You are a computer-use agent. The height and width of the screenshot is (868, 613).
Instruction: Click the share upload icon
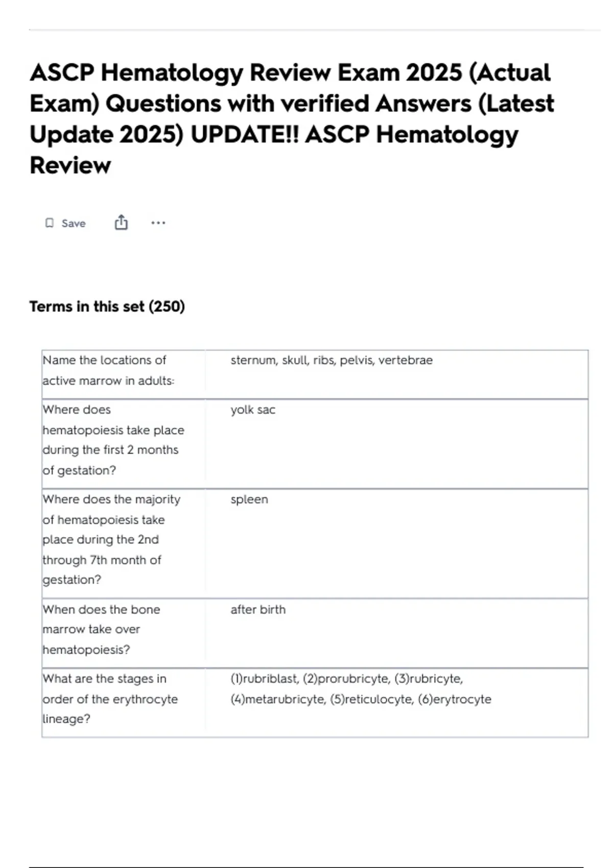coord(121,223)
